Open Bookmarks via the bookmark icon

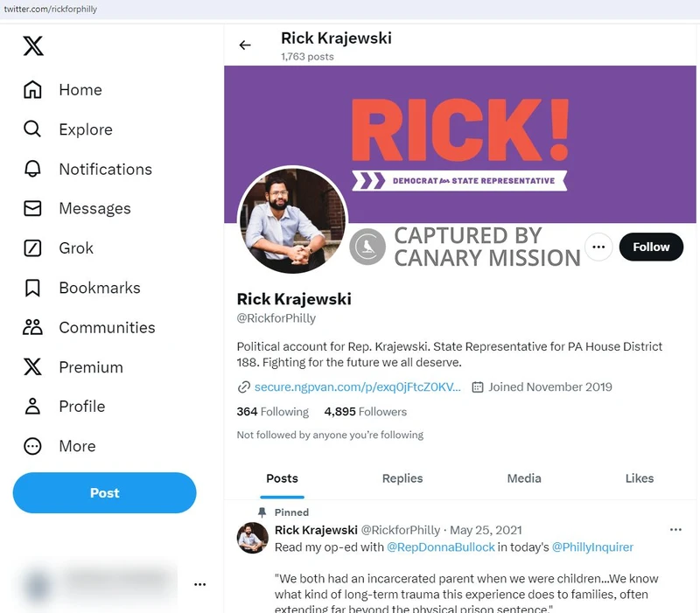click(x=32, y=288)
